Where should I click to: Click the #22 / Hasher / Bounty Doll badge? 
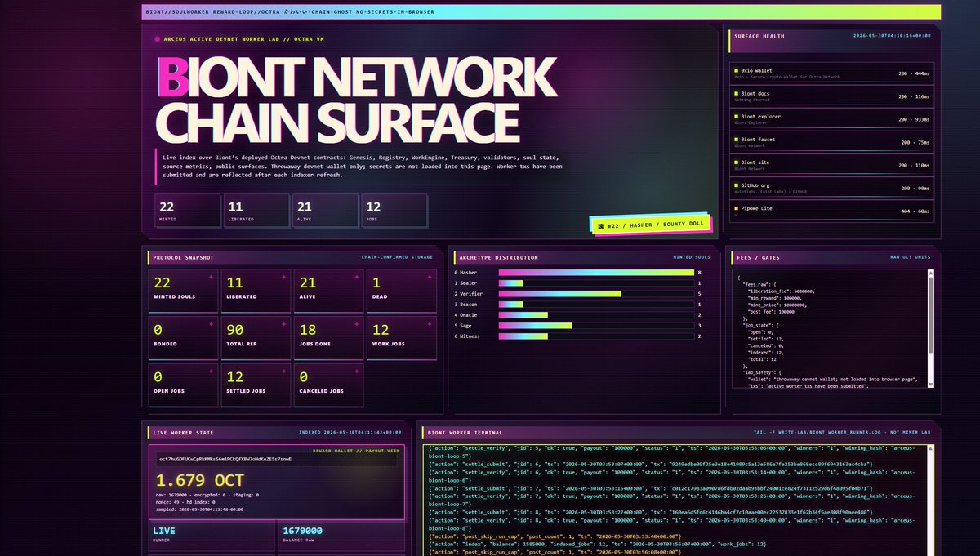click(650, 224)
